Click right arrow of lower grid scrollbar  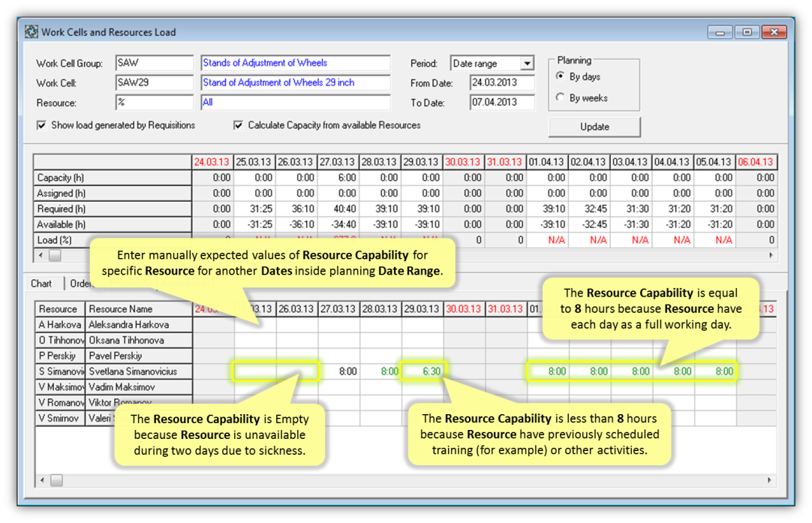pos(769,480)
